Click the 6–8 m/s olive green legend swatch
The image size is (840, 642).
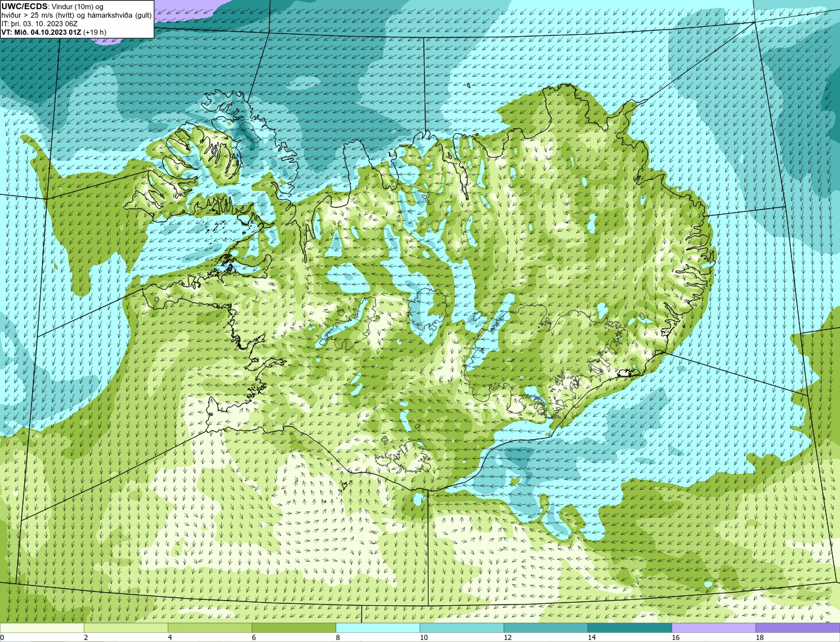tap(294, 628)
